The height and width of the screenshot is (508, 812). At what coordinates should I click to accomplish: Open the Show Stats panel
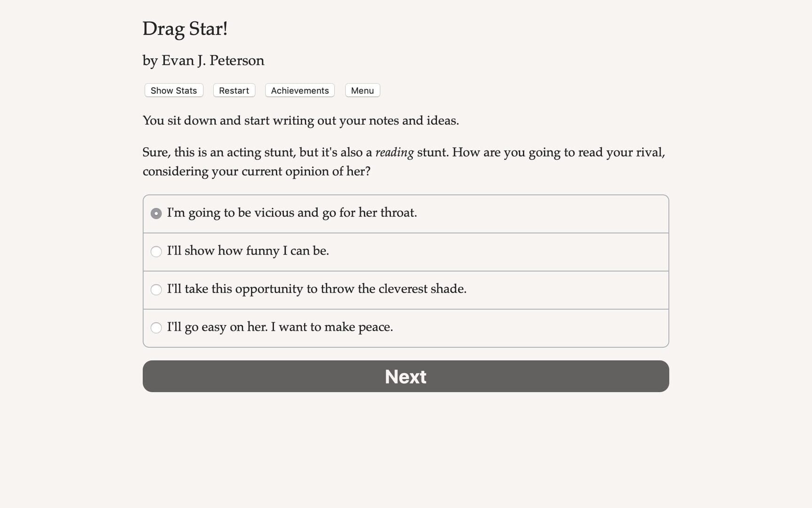point(173,90)
